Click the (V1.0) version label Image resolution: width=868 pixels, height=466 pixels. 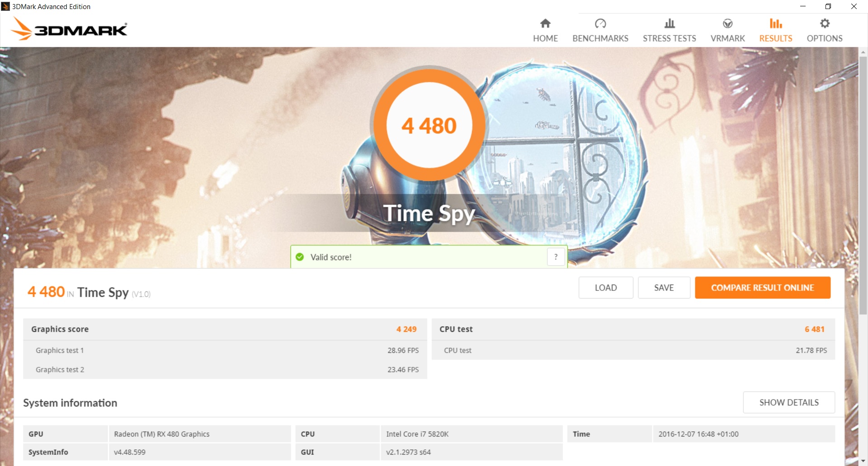point(141,294)
